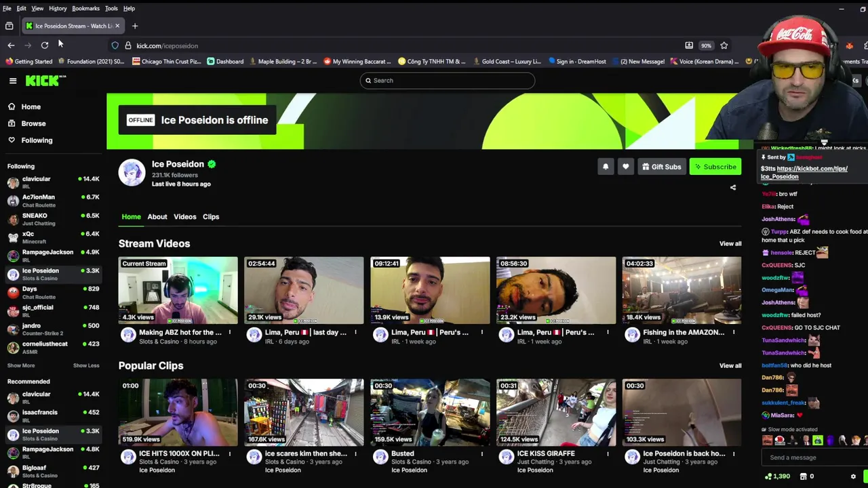Click the Kick logo

click(x=45, y=81)
